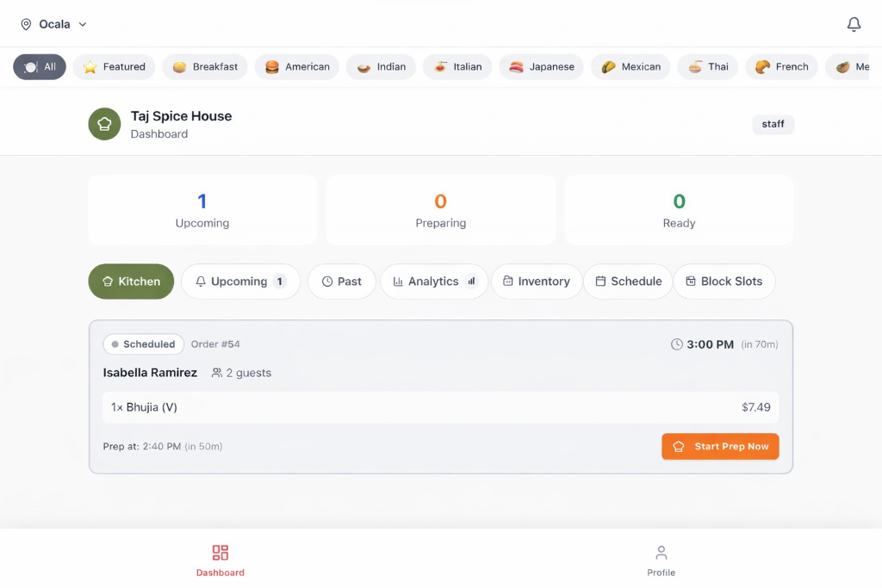The image size is (882, 588).
Task: Open the Schedule tab
Action: point(628,281)
